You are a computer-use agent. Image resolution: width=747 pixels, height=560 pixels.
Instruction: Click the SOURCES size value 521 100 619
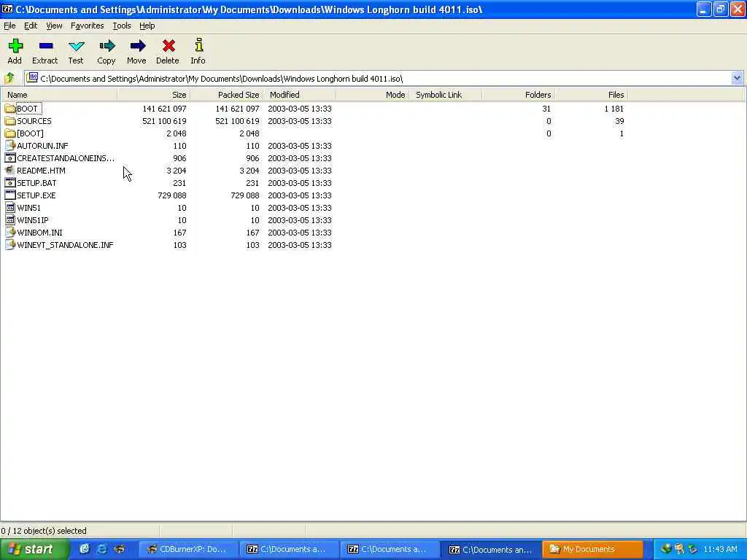164,121
